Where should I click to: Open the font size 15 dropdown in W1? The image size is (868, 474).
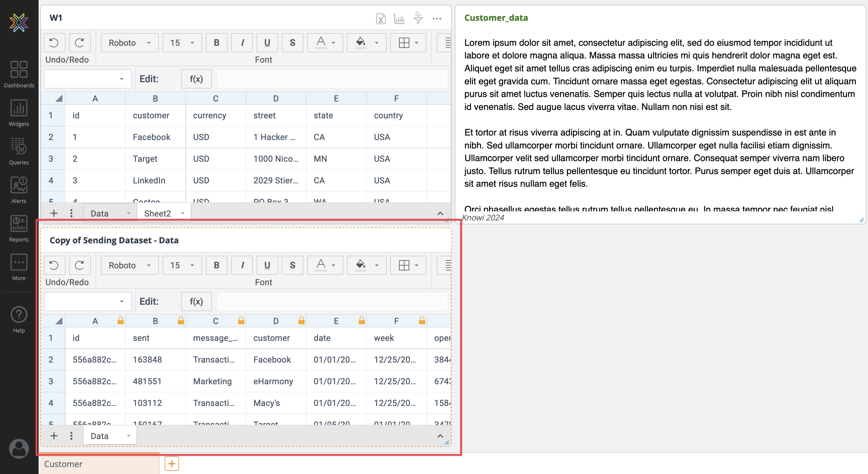tap(182, 42)
